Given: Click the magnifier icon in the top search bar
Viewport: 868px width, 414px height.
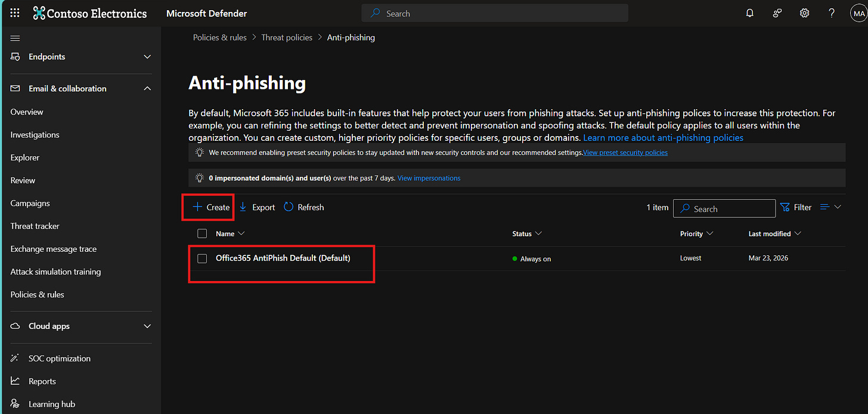Looking at the screenshot, I should [x=376, y=13].
